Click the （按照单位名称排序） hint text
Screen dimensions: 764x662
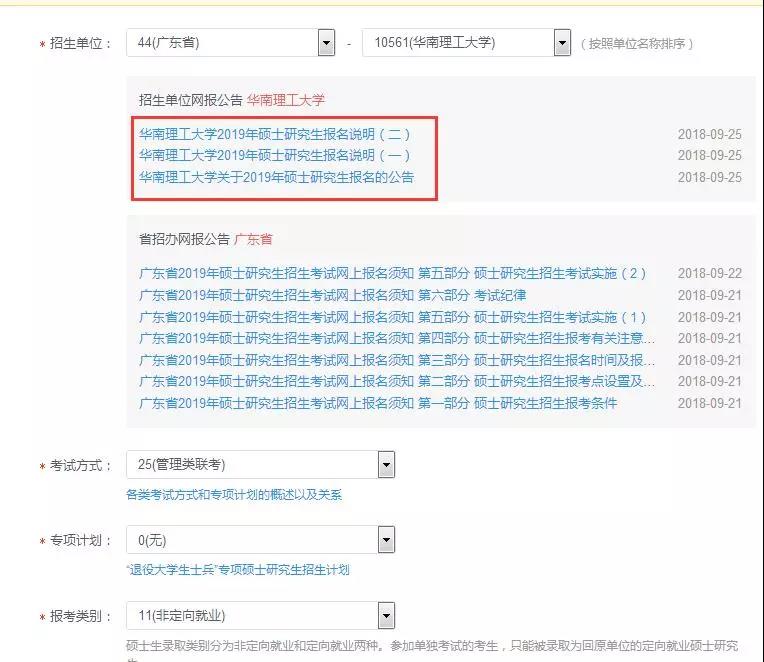637,44
